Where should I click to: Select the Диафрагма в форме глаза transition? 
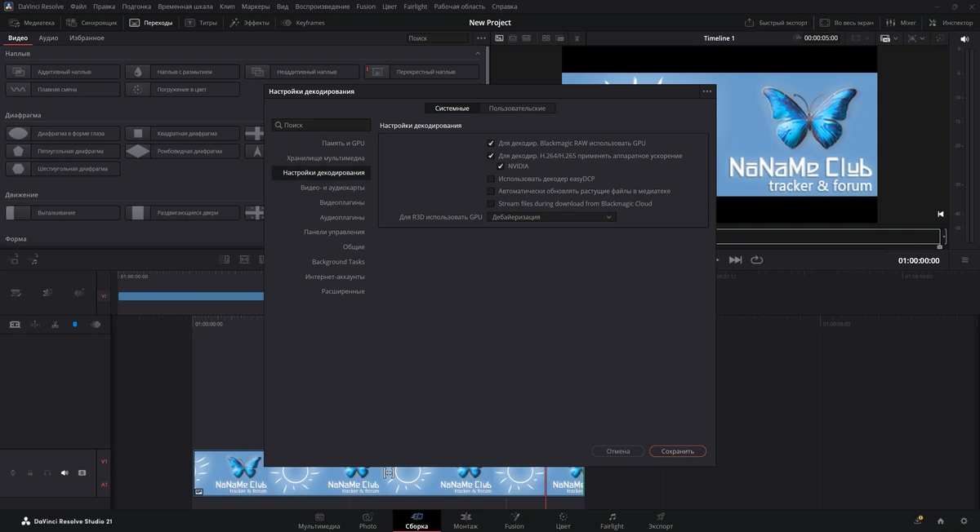point(63,133)
